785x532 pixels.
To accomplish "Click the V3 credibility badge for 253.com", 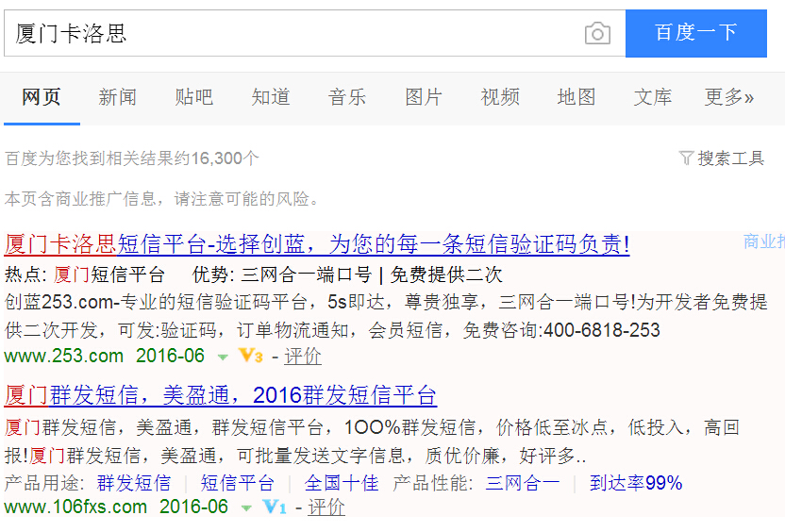I will point(250,356).
